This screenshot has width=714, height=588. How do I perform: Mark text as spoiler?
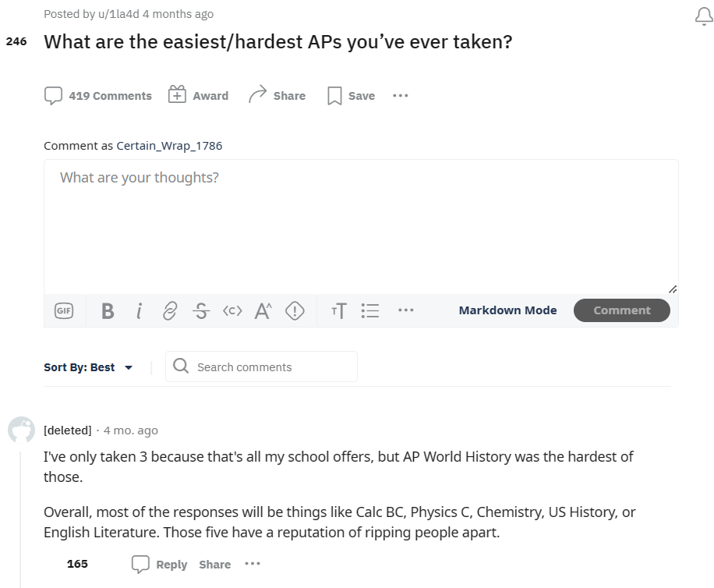pos(295,311)
